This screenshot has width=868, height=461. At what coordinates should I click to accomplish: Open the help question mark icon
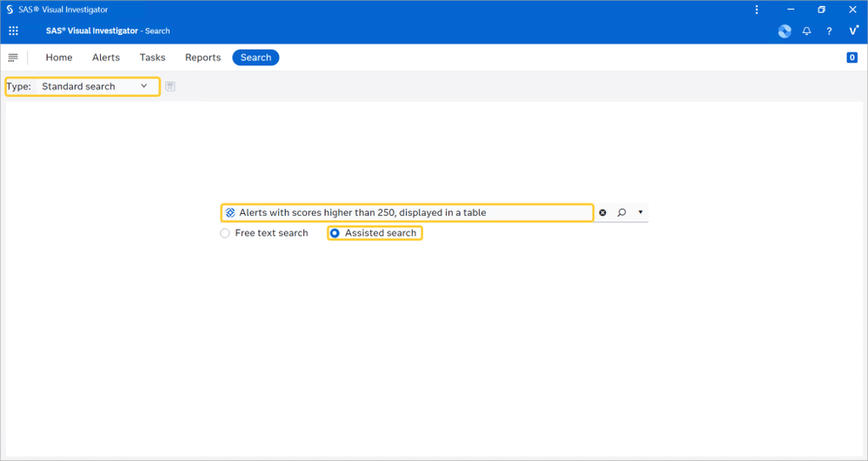tap(829, 31)
